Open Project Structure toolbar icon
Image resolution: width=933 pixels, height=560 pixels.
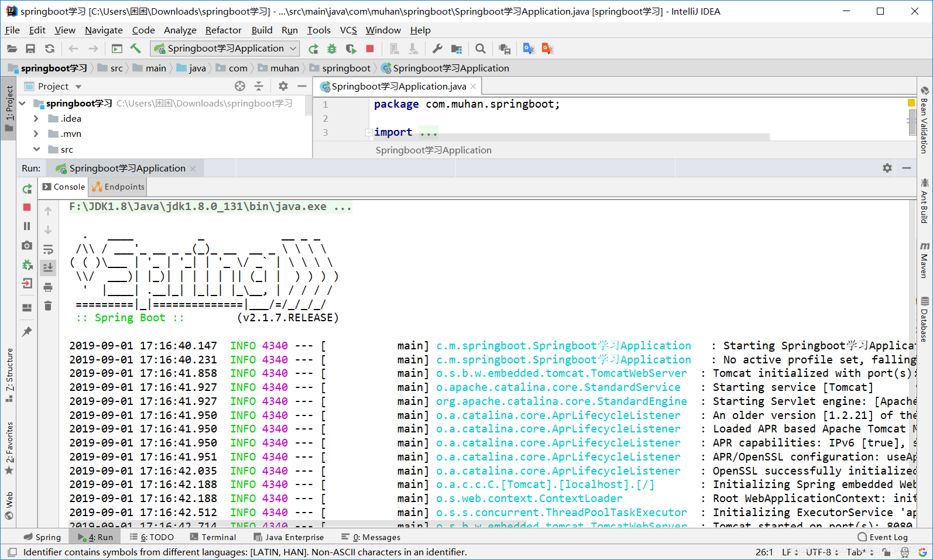tap(457, 49)
